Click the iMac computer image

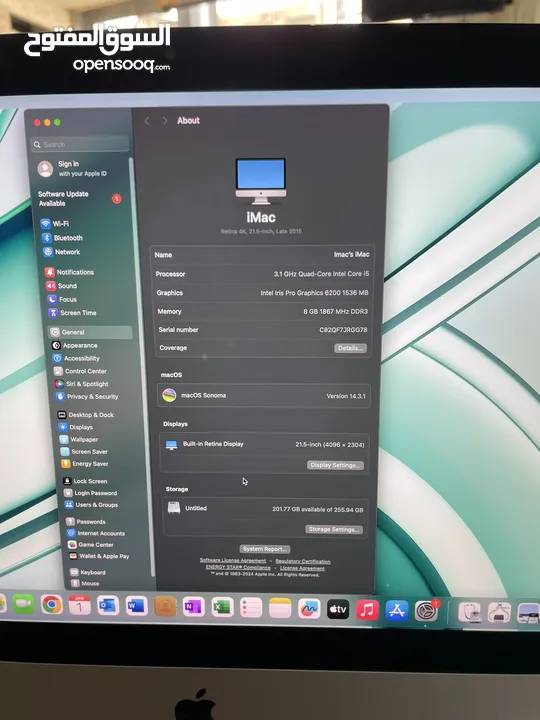point(261,181)
